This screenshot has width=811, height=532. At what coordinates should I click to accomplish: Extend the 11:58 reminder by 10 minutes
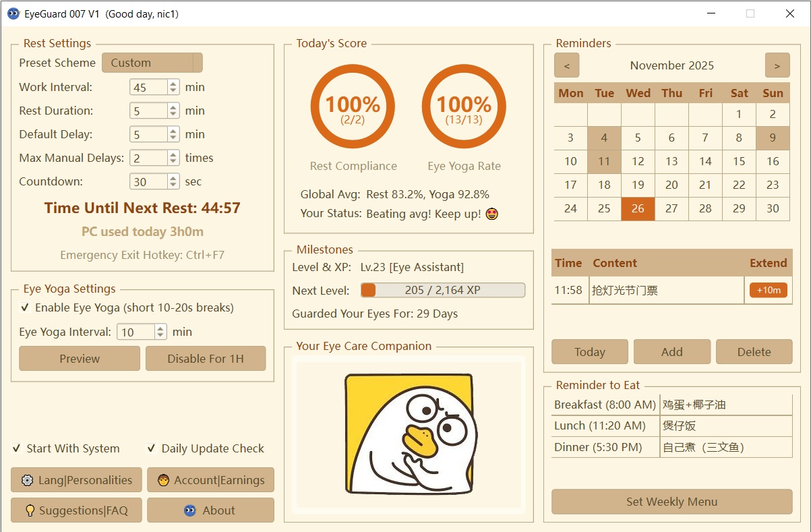(768, 290)
